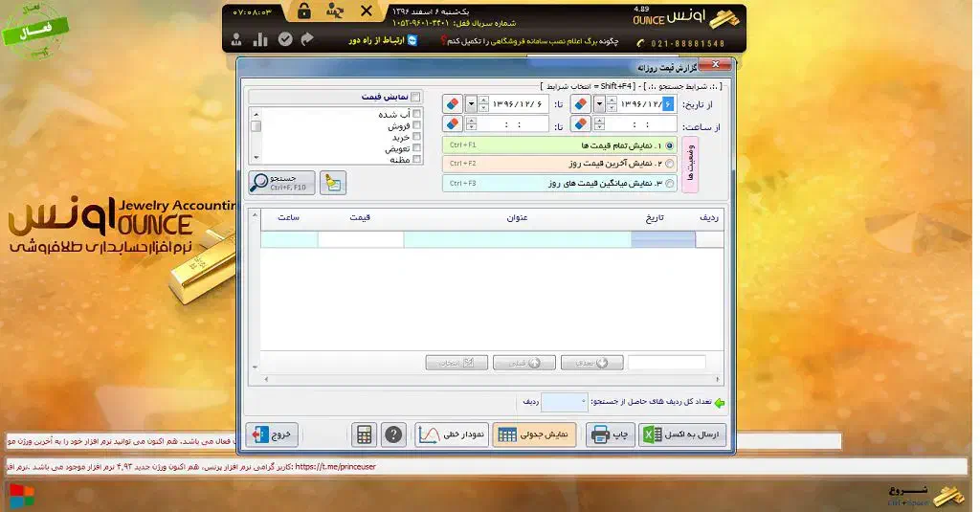Click the تاریخ column header
980x512 pixels.
pos(655,217)
